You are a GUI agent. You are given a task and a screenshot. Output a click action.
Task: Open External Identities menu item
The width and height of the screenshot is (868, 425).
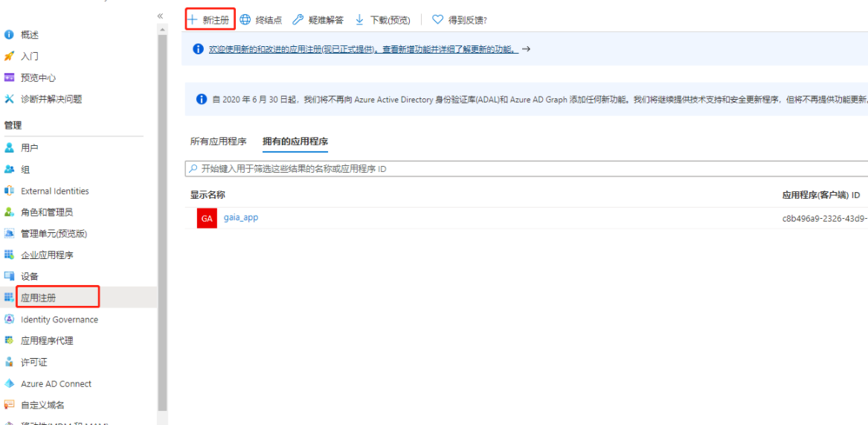[x=55, y=191]
